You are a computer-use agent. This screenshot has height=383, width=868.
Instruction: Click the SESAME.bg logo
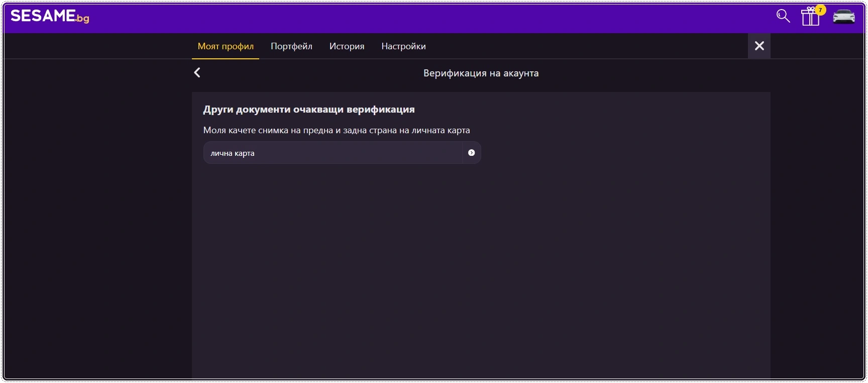(x=50, y=17)
